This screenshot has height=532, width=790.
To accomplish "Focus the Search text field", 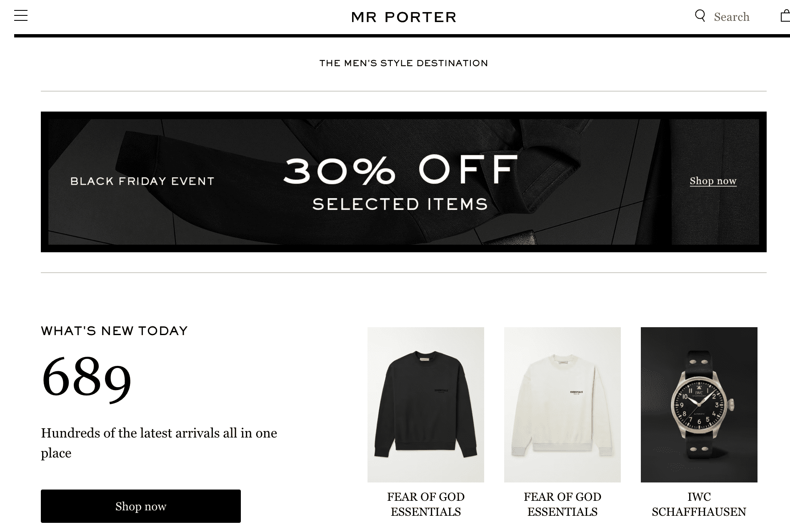I will coord(732,17).
